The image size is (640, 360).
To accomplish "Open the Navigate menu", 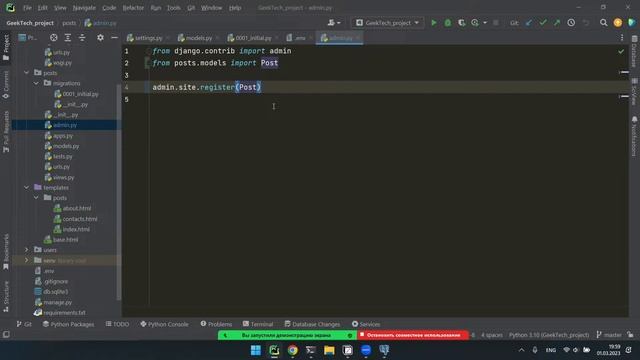I will pos(84,8).
